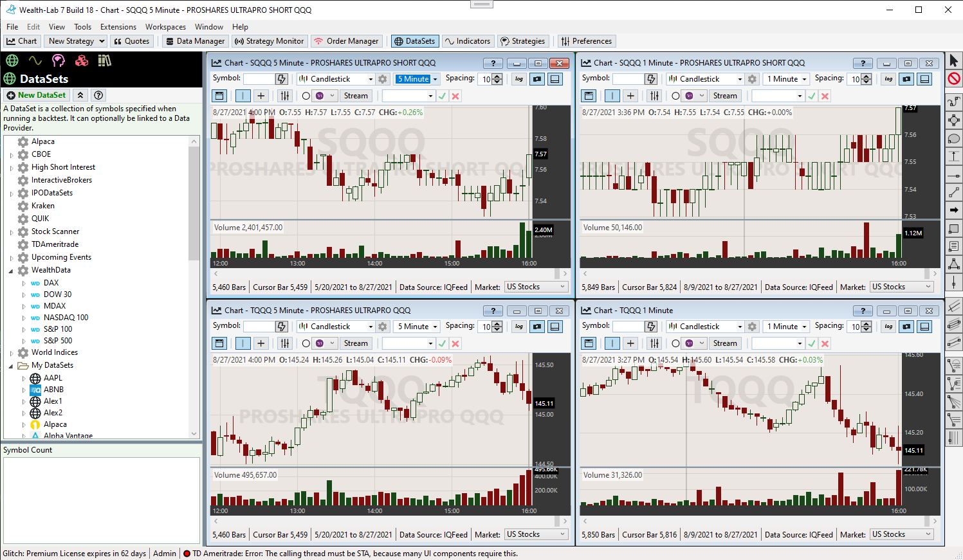Toggle the first toolbar button in TQQQ 5 Minute chart
Screen dimensions: 963x560
[219, 343]
